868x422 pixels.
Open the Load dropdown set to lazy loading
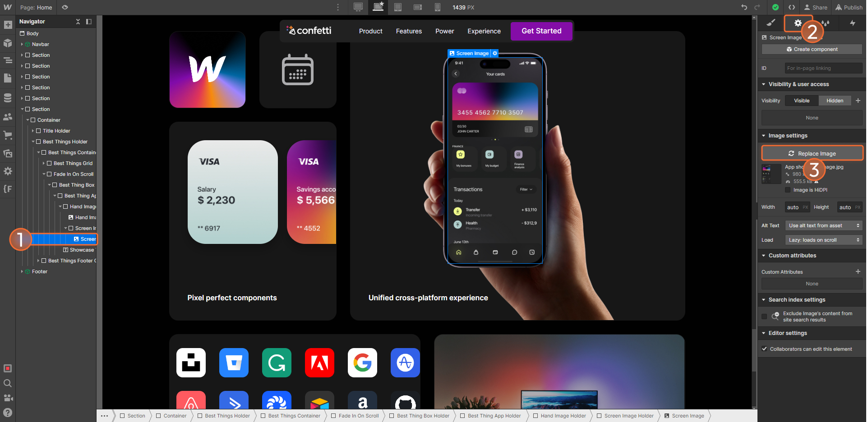tap(823, 240)
